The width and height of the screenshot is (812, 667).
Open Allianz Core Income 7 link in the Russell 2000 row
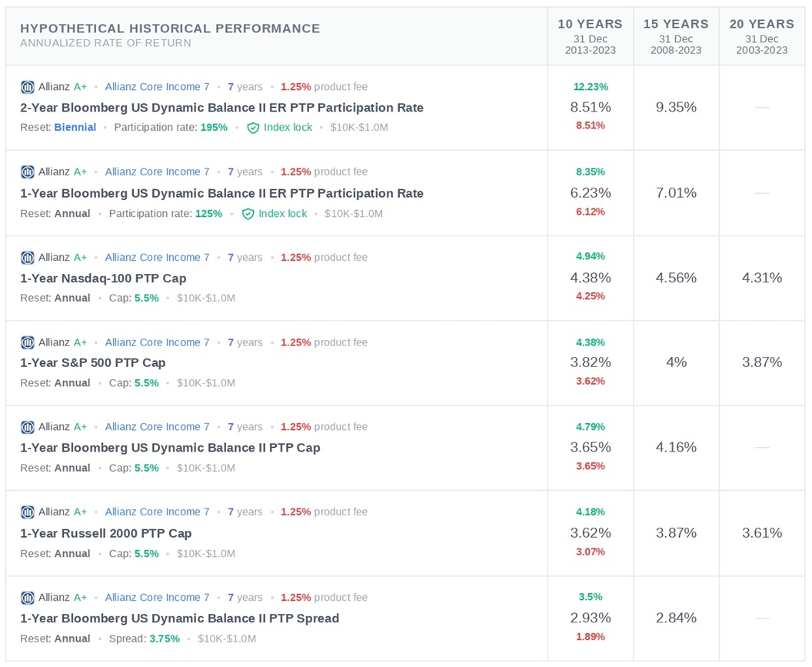[x=157, y=512]
